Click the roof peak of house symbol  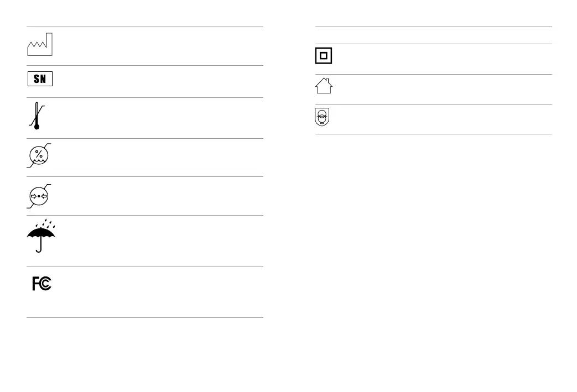click(324, 79)
